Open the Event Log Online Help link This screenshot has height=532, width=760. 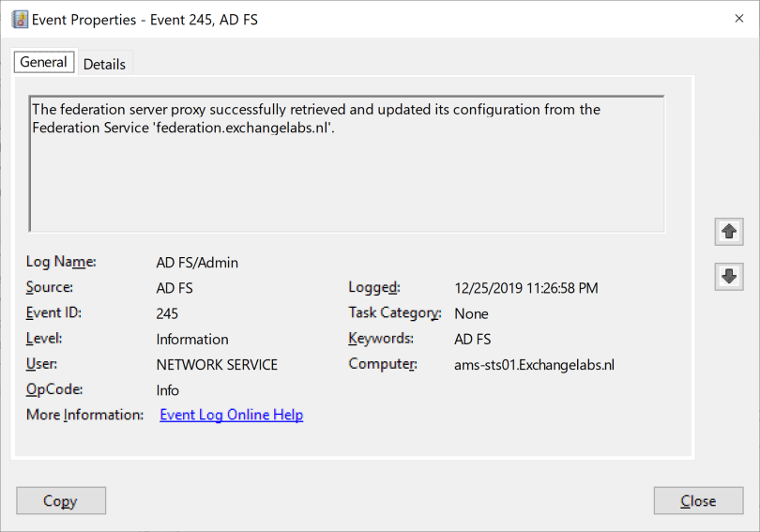tap(232, 415)
